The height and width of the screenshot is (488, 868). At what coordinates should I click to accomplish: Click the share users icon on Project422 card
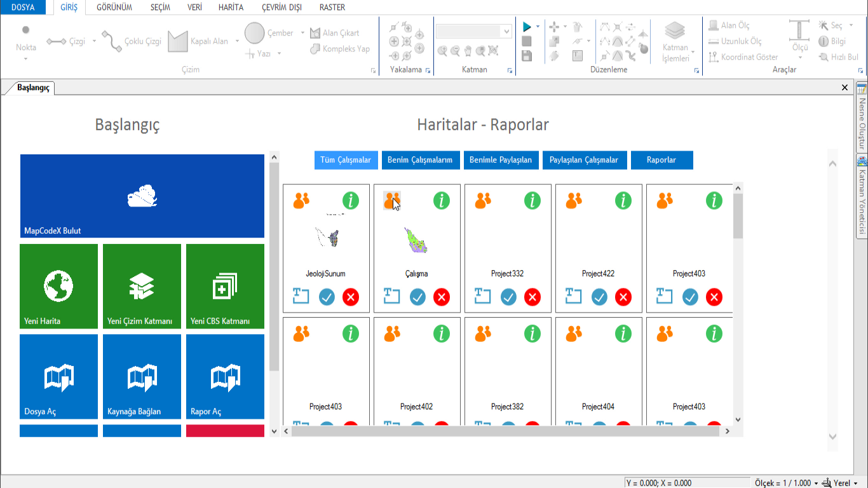(574, 201)
